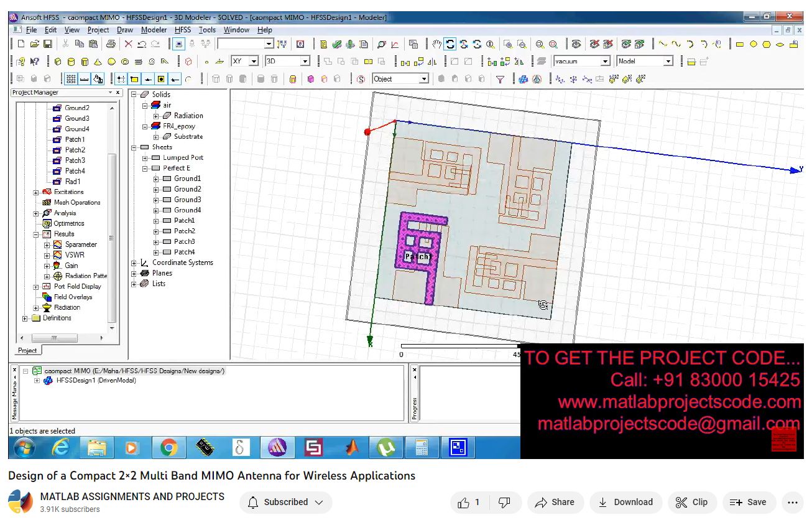This screenshot has width=812, height=520.
Task: Click the Draw box icon
Action: click(x=58, y=62)
